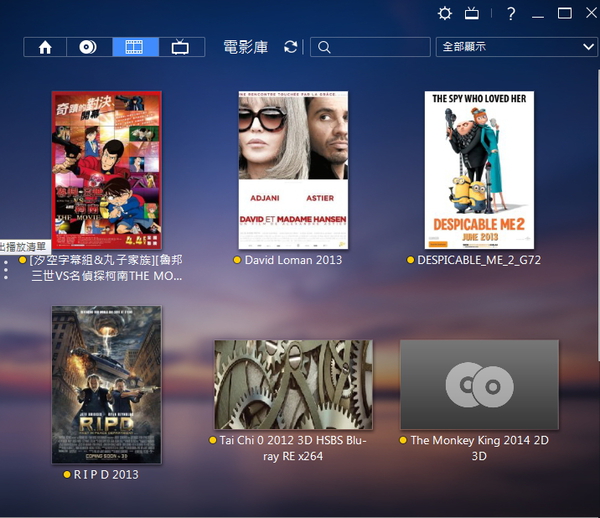The width and height of the screenshot is (600, 518).
Task: Switch to the disc playback tab
Action: (90, 47)
